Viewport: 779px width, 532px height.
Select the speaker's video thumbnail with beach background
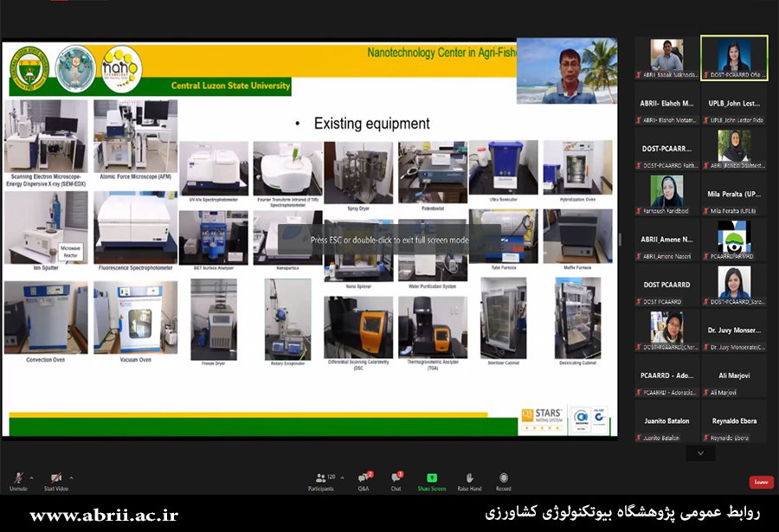[x=567, y=71]
